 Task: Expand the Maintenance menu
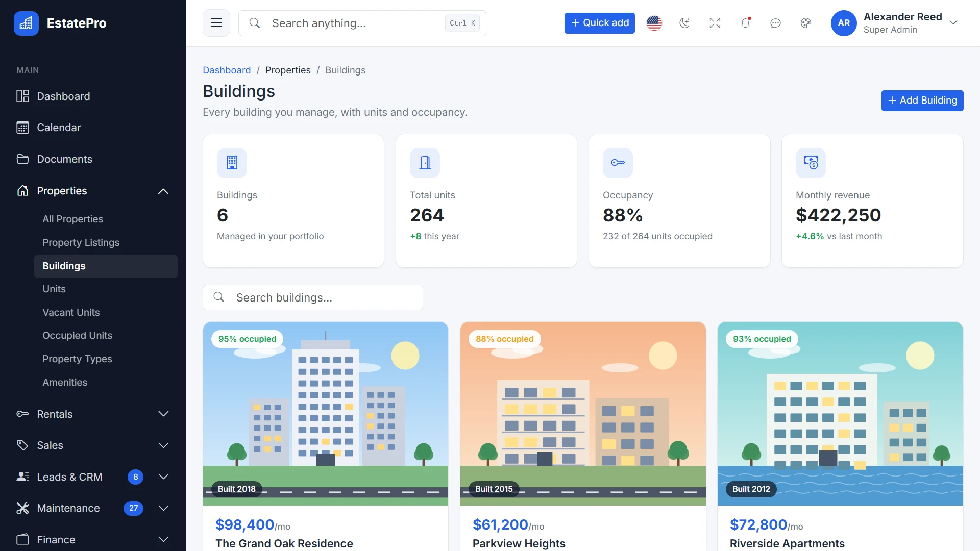pyautogui.click(x=93, y=508)
